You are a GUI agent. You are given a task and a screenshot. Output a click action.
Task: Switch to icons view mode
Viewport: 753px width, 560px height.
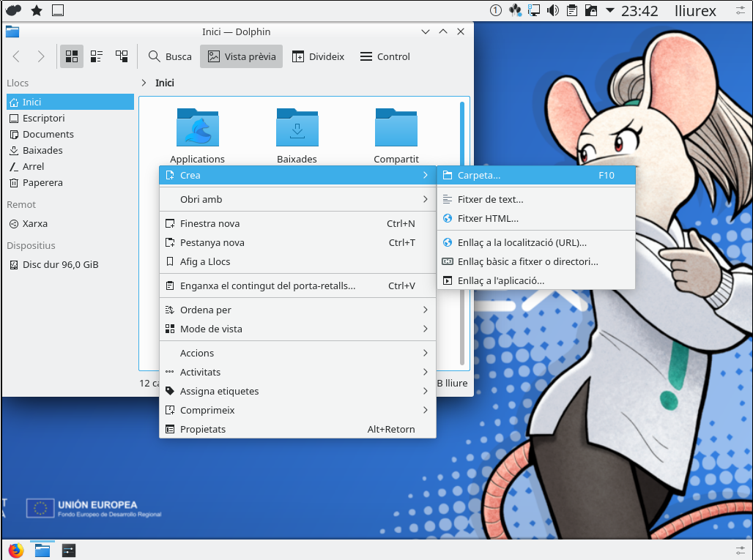pos(72,56)
